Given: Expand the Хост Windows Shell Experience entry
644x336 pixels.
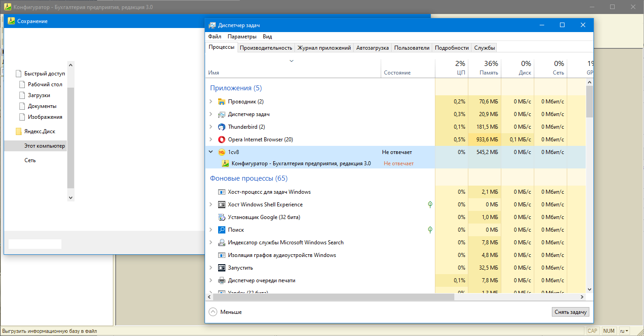Looking at the screenshot, I should coord(210,205).
